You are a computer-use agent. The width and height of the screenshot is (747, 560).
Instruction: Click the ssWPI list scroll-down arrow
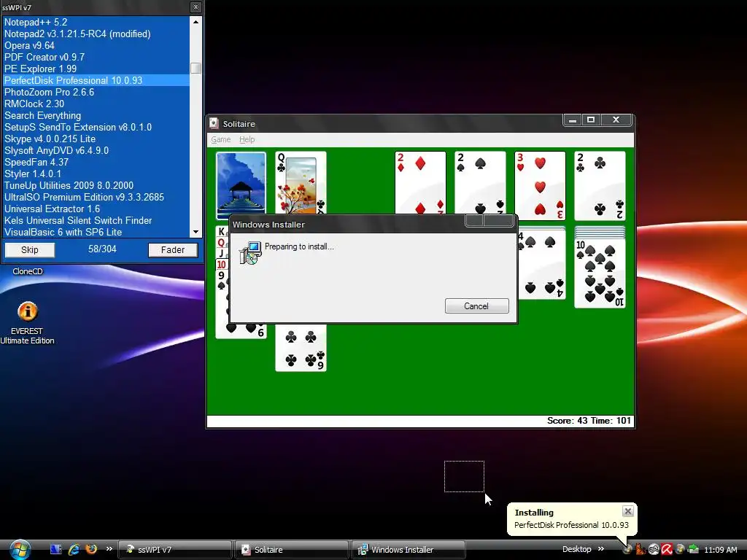pos(196,232)
